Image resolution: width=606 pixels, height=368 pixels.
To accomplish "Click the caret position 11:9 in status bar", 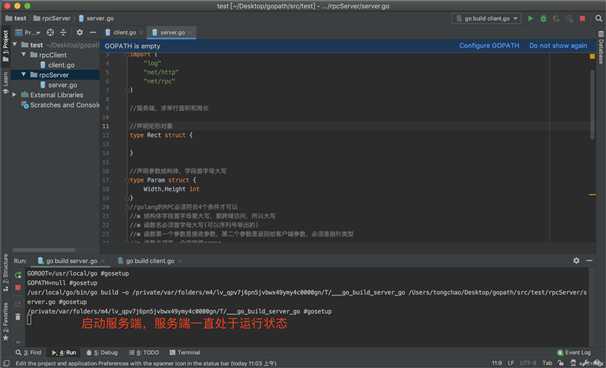I will (x=497, y=363).
